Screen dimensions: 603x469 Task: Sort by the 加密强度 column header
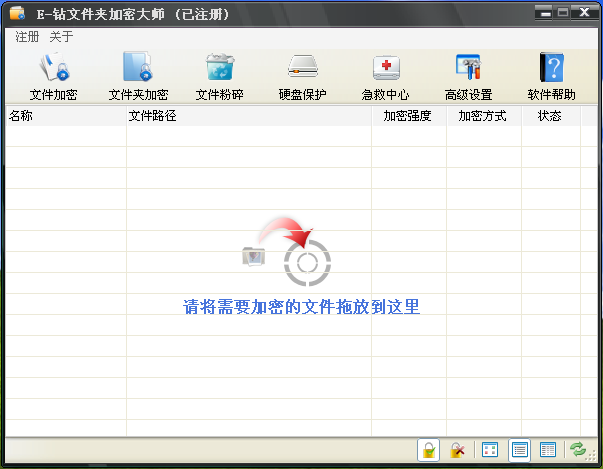pyautogui.click(x=409, y=116)
